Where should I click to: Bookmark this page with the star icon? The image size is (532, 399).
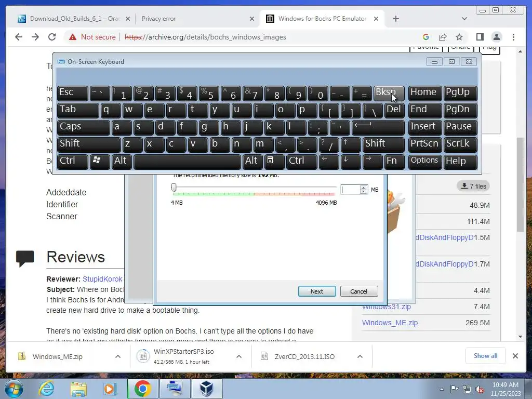(459, 37)
